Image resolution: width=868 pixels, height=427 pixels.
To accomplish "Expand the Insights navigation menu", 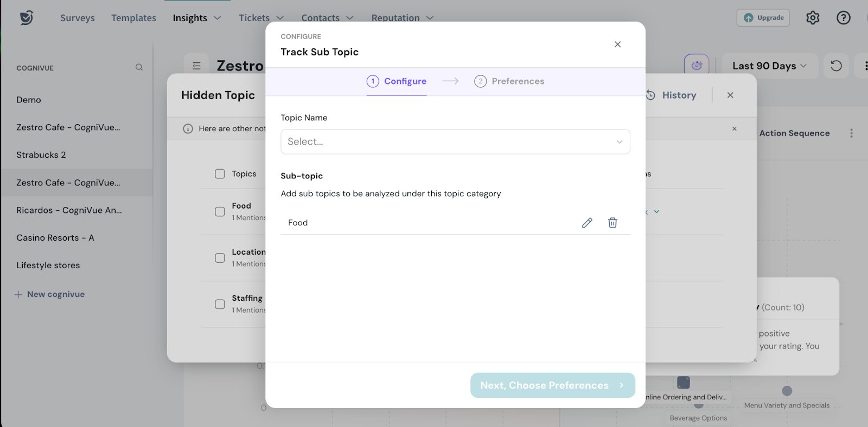I will (x=196, y=18).
